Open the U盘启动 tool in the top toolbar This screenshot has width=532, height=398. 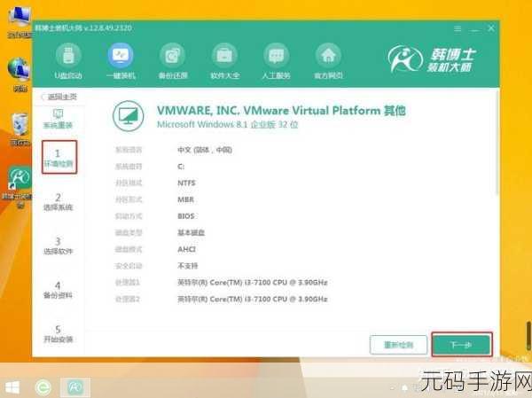(68, 61)
